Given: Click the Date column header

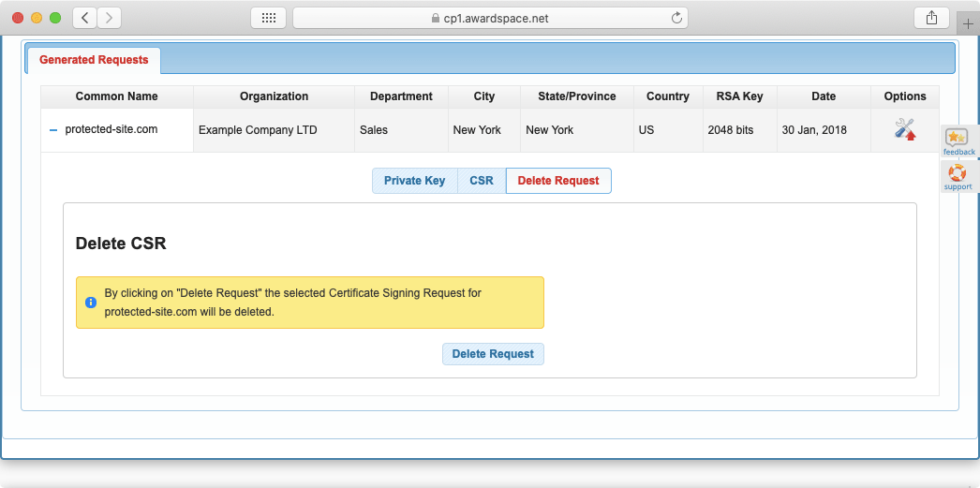Looking at the screenshot, I should pyautogui.click(x=824, y=96).
